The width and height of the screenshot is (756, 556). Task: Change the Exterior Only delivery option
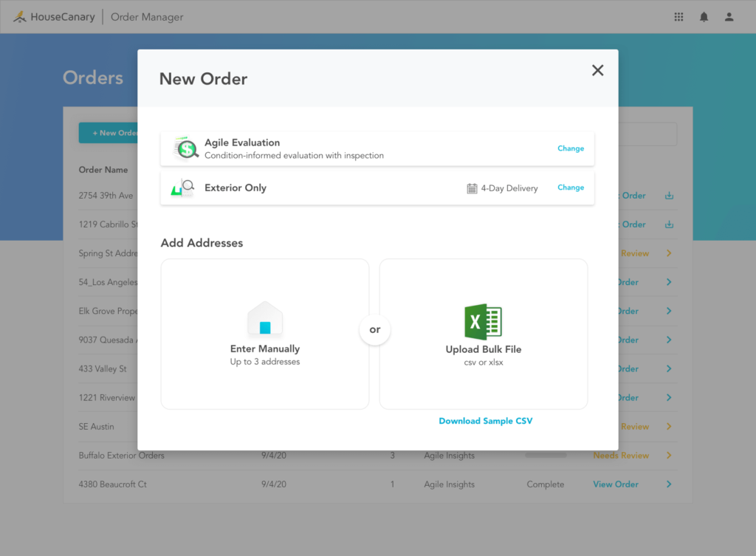(570, 188)
